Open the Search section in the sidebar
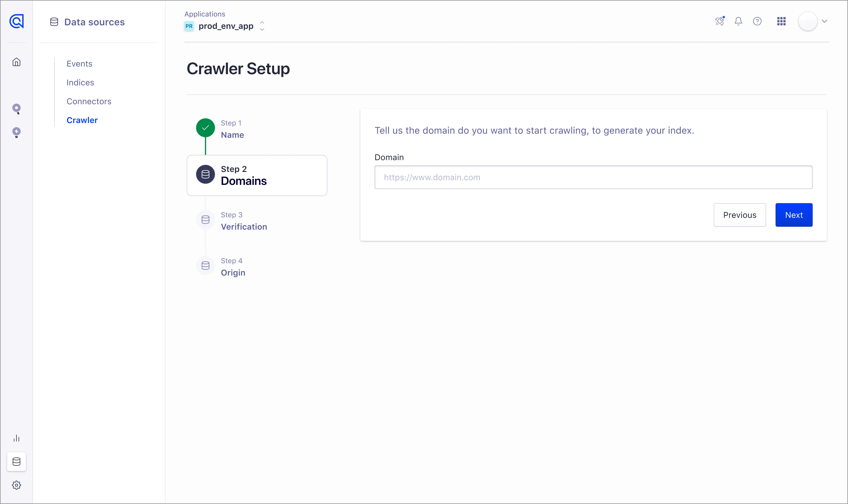The width and height of the screenshot is (848, 504). click(x=16, y=109)
